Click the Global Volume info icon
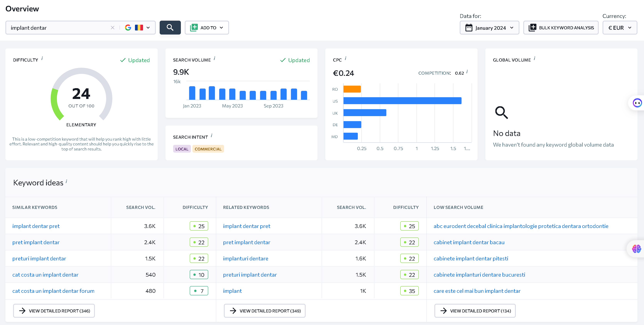The width and height of the screenshot is (644, 325). coord(534,58)
